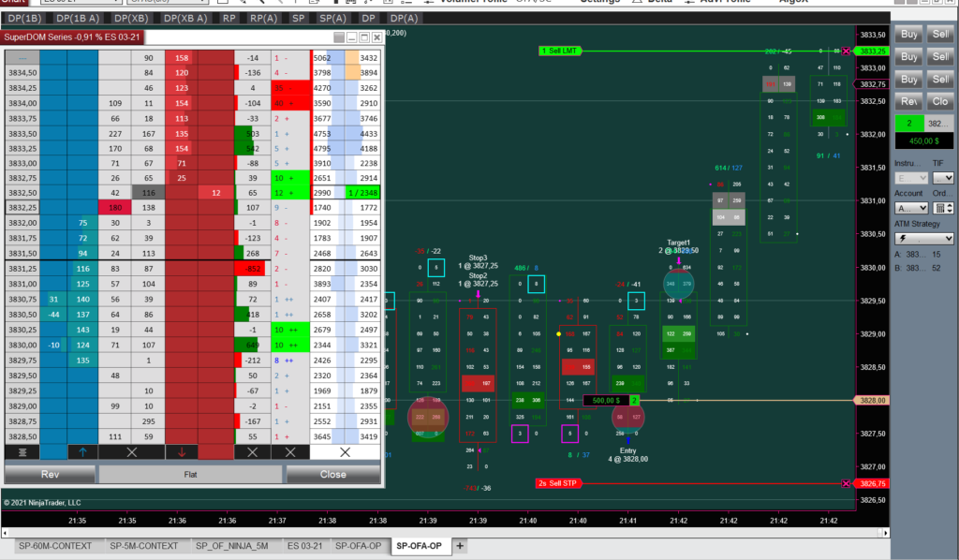959x560 pixels.
Task: Click the green position quantity 2 in Chart Trader
Action: [909, 123]
